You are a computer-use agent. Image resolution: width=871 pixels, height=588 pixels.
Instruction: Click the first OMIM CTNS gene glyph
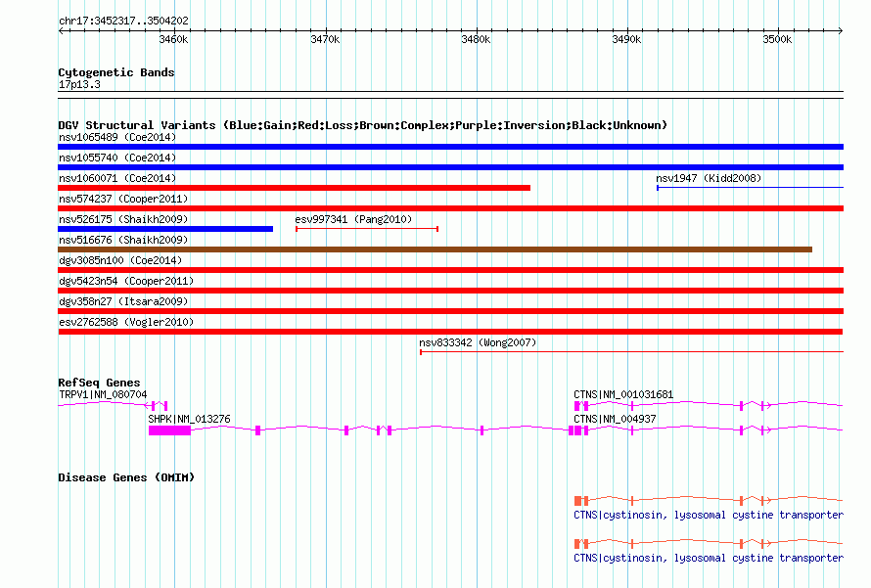[709, 500]
